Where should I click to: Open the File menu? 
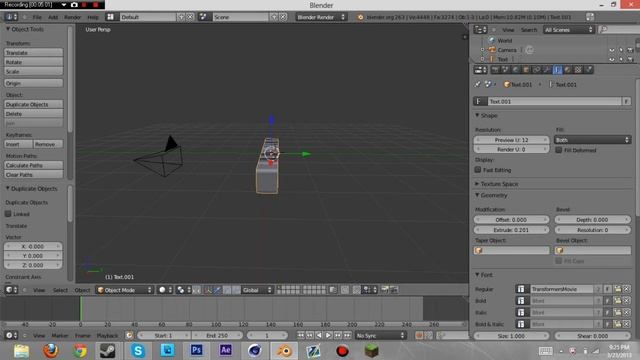[37, 17]
